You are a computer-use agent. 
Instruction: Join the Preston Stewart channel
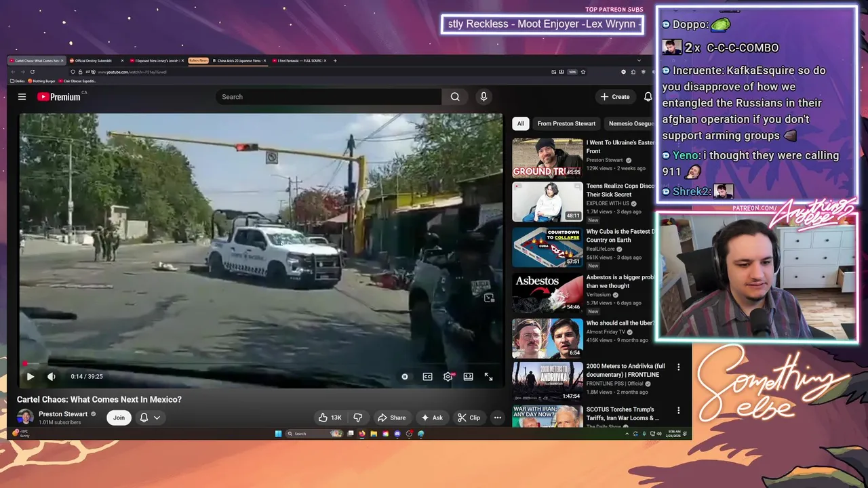(x=119, y=418)
